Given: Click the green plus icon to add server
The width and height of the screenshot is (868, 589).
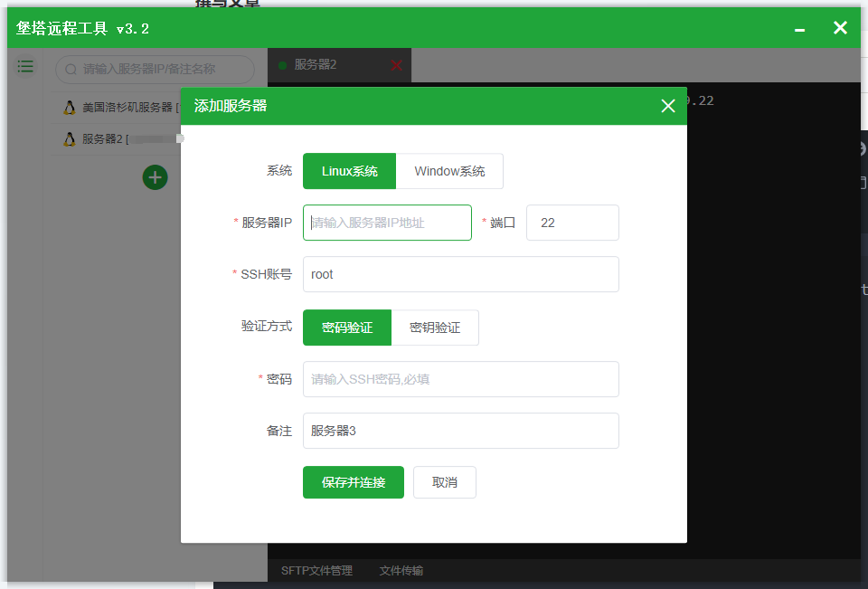Looking at the screenshot, I should [x=155, y=177].
